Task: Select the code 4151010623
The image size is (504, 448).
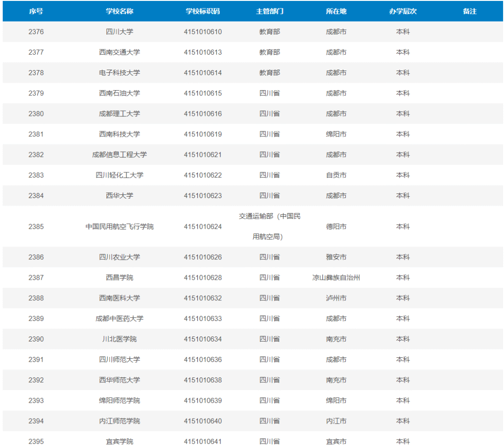Action: click(x=203, y=196)
